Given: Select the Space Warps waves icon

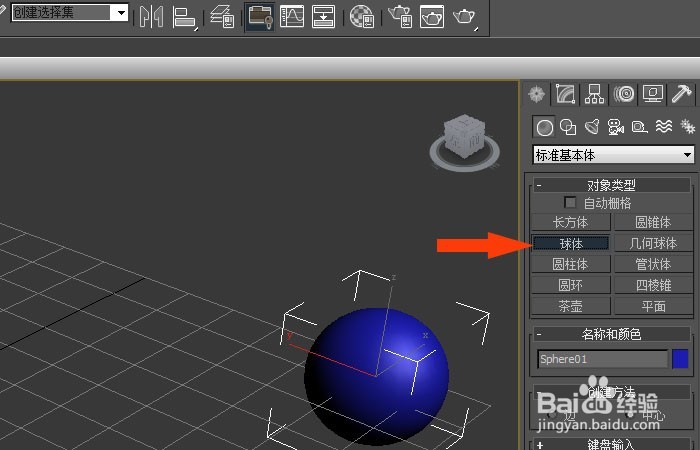Looking at the screenshot, I should 664,127.
